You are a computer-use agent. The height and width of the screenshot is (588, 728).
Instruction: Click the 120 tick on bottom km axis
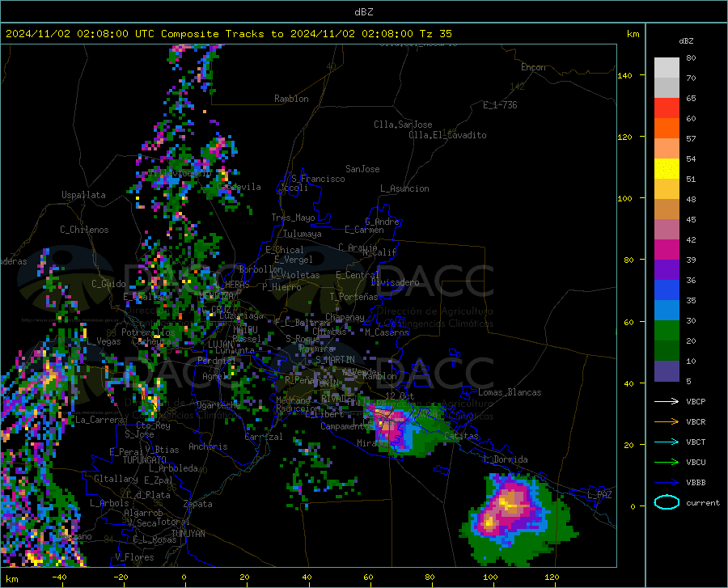(x=552, y=577)
